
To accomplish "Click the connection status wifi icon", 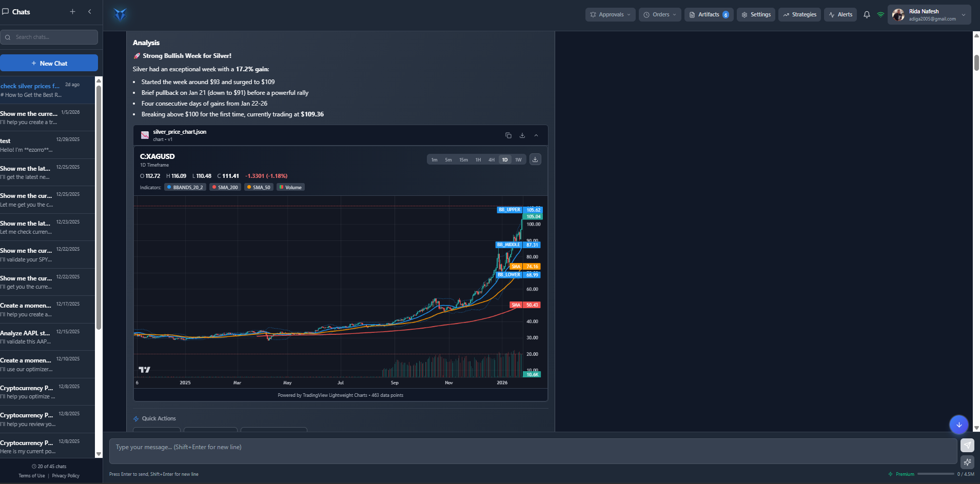I will point(881,14).
